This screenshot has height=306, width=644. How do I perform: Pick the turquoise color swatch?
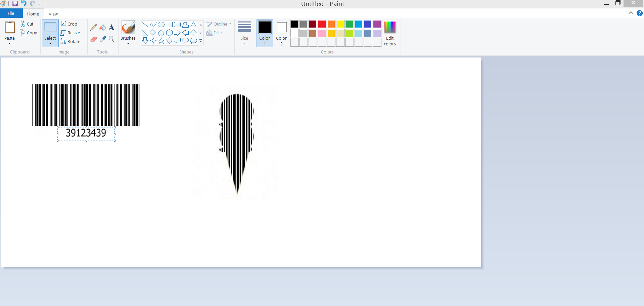(x=359, y=24)
